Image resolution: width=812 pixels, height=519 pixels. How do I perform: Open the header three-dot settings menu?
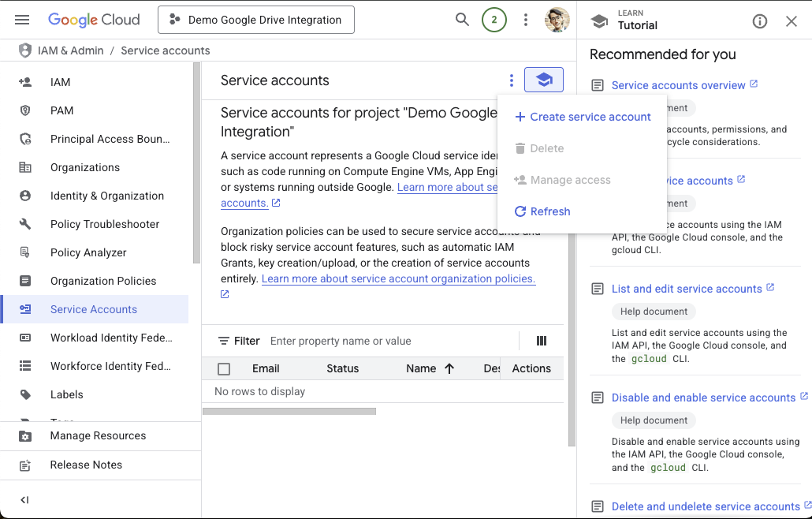[x=526, y=20]
